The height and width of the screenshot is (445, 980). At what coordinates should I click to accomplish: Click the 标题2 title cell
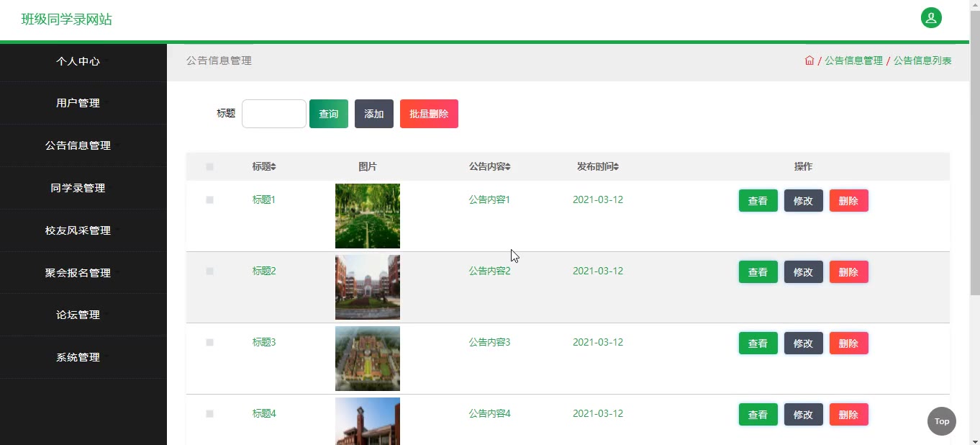264,271
